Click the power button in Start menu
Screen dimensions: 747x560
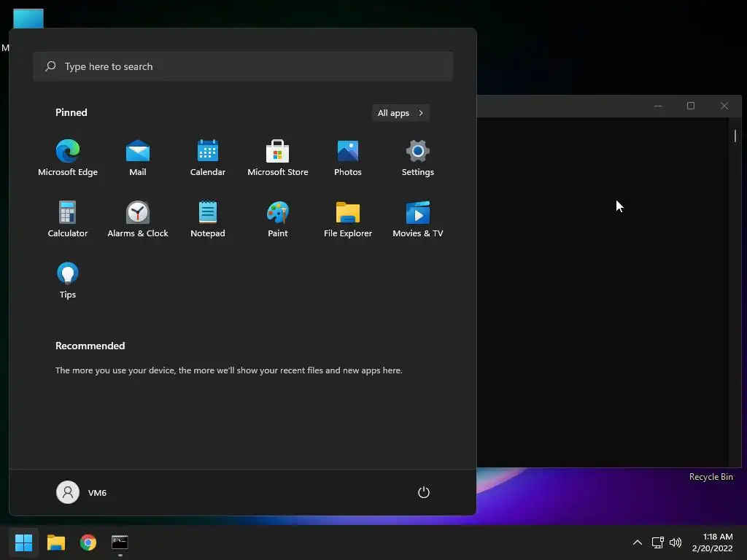coord(424,492)
